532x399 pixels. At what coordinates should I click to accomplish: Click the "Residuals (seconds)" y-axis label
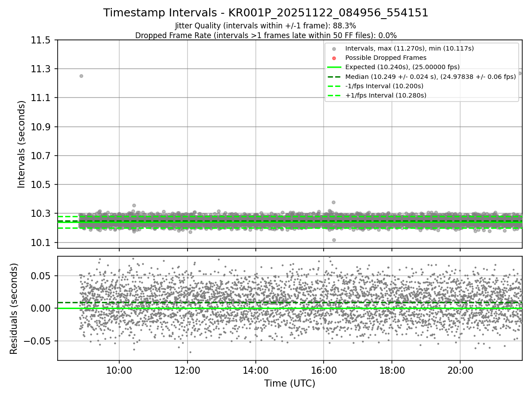(14, 309)
